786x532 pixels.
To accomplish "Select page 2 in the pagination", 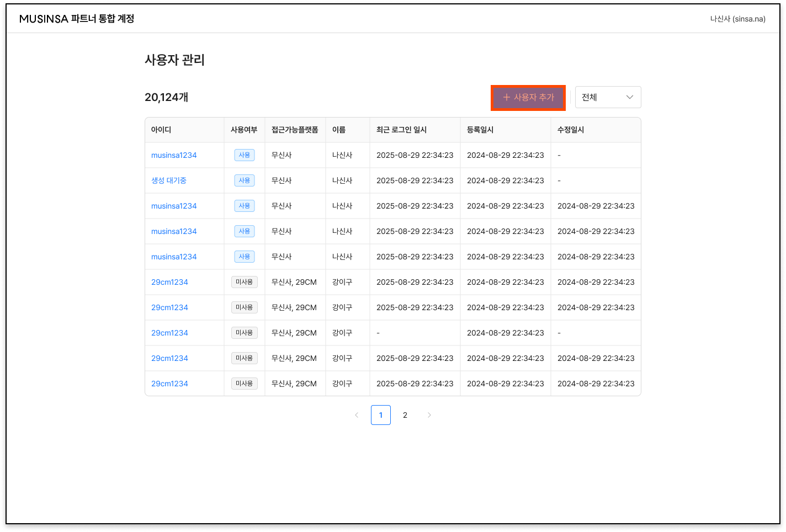I will point(405,415).
